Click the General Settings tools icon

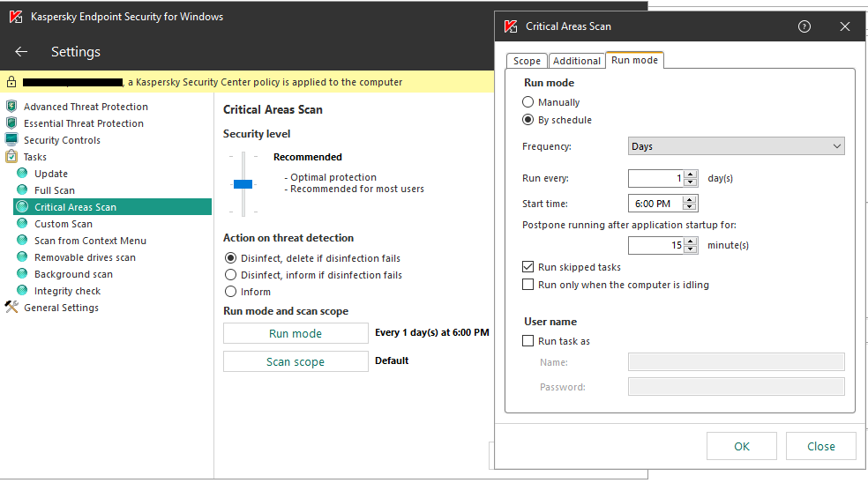tap(11, 308)
